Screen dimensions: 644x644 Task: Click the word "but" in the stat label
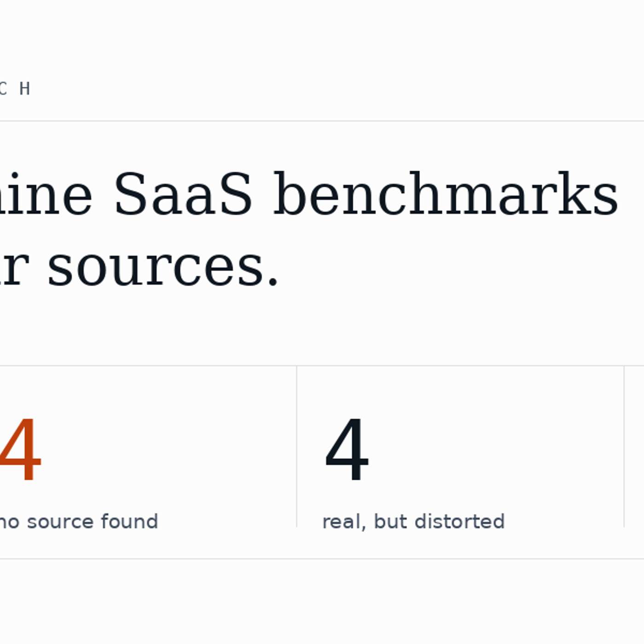(x=390, y=522)
